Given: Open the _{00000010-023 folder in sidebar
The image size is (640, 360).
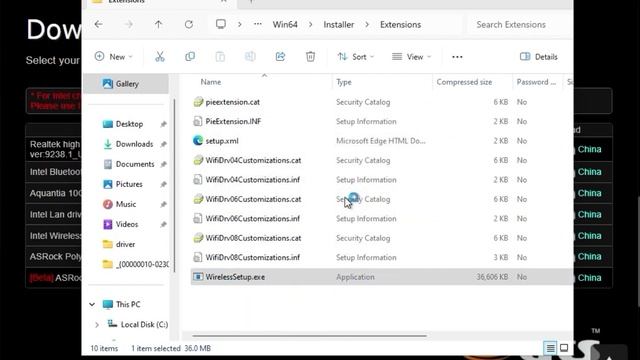Looking at the screenshot, I should (142, 264).
